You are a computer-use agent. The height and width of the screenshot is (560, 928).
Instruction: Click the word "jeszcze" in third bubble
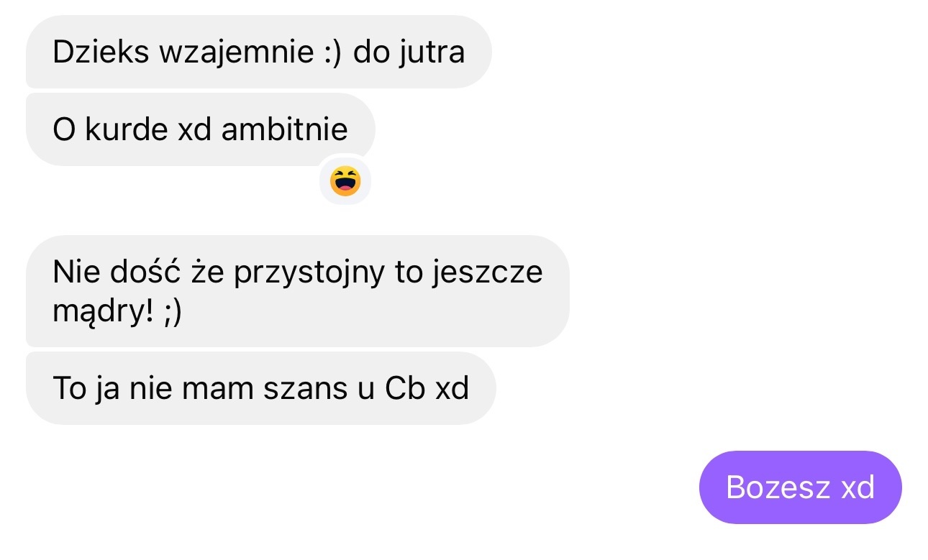click(x=487, y=273)
